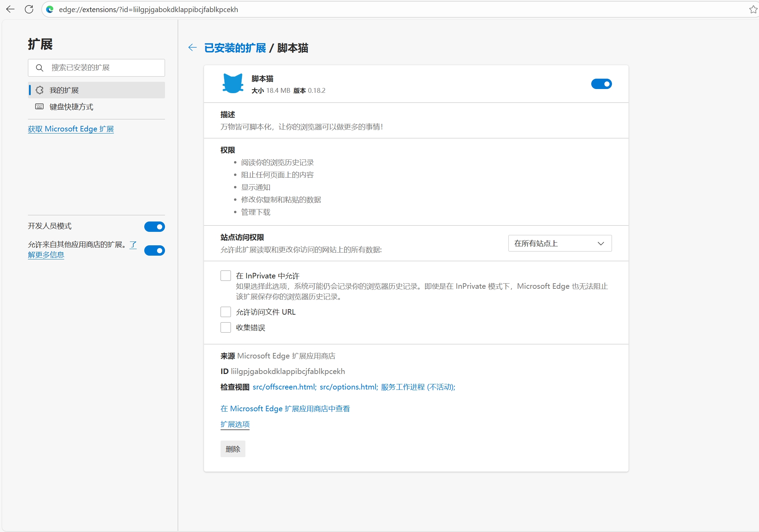Image resolution: width=759 pixels, height=532 pixels.
Task: Click the puzzle icon beside 我的扩展
Action: [x=40, y=90]
